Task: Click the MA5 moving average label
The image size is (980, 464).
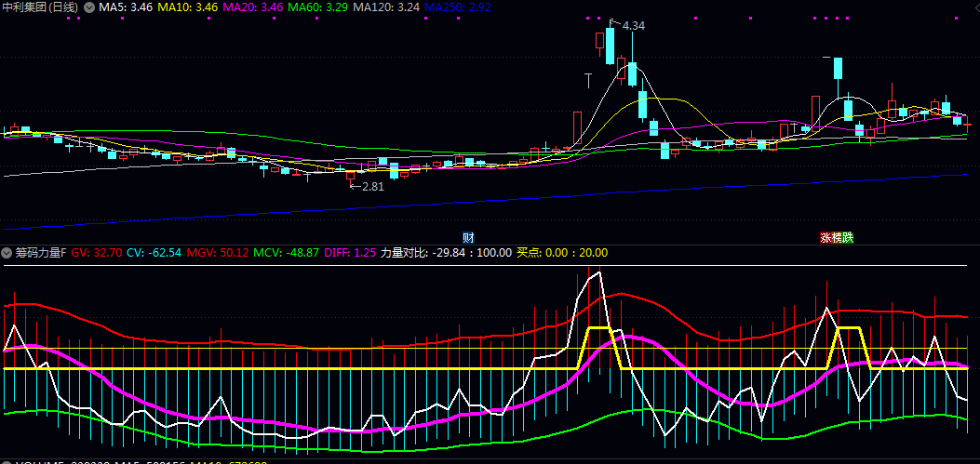Action: point(126,7)
